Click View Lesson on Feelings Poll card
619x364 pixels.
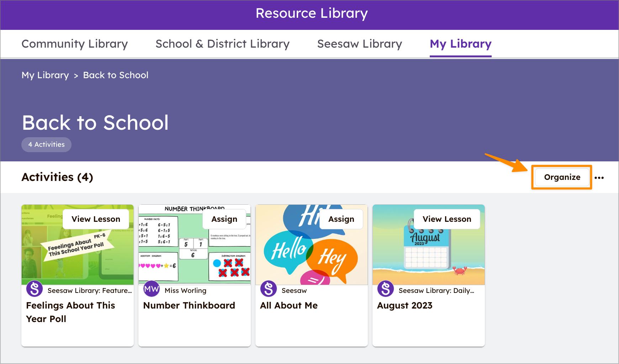pyautogui.click(x=96, y=219)
